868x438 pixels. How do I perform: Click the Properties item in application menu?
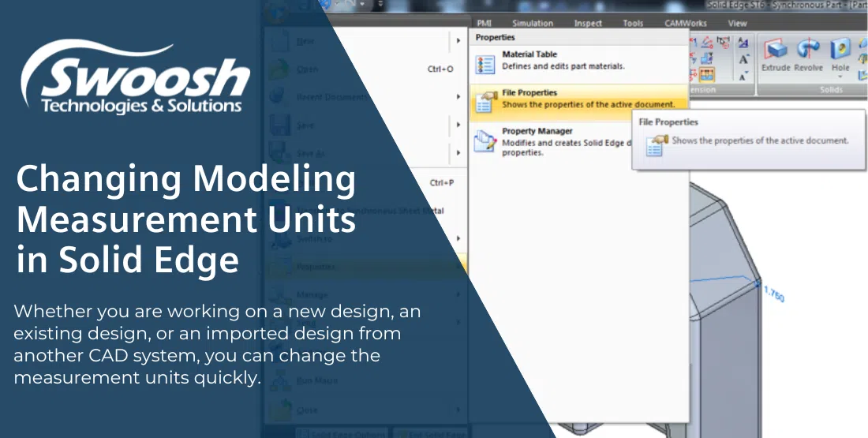tap(365, 267)
